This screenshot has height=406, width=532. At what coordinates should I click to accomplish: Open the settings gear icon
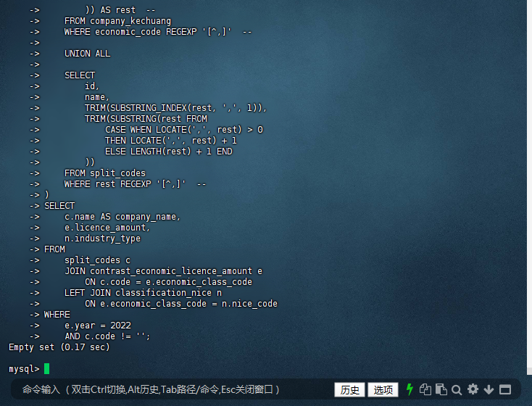click(473, 389)
